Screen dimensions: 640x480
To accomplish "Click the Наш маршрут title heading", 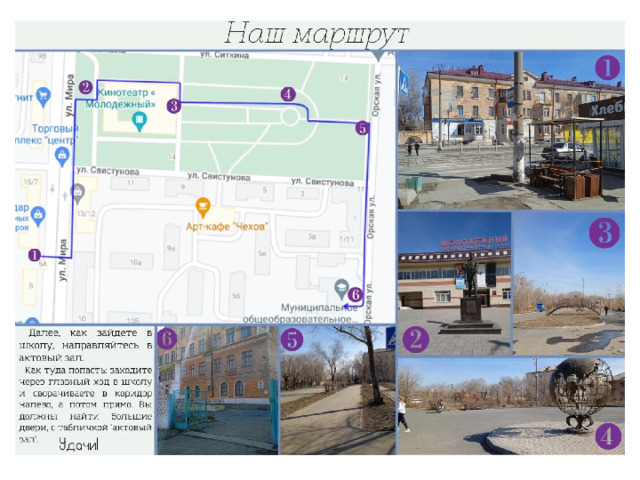I will tap(317, 34).
